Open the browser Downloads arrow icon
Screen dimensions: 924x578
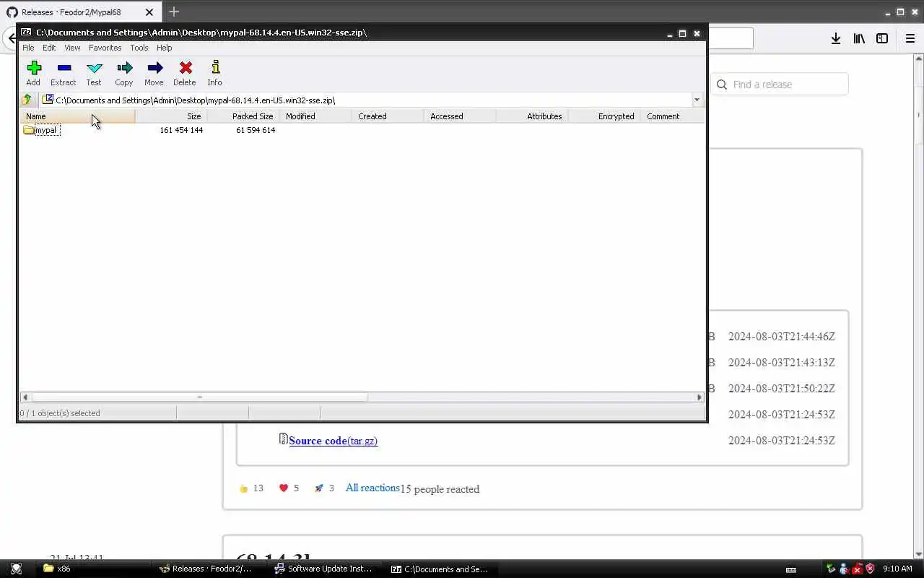835,38
